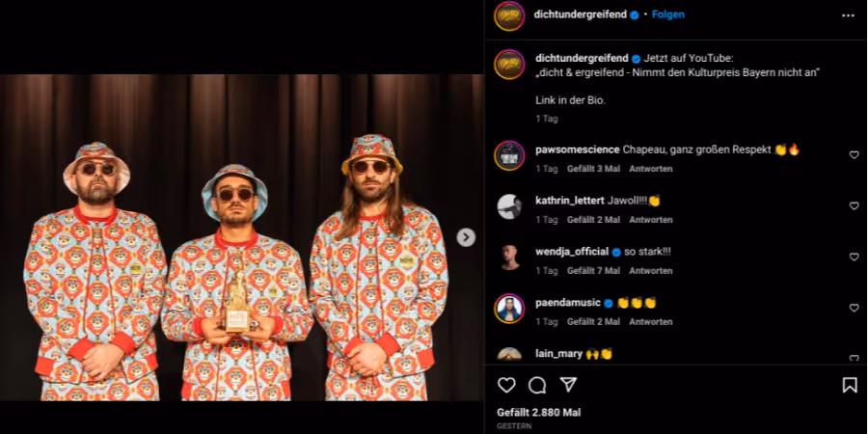Open the 'Gefällt 2.880 Mal' likes list

point(538,413)
